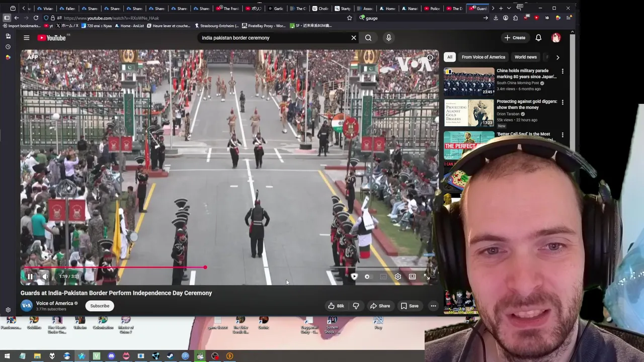Open the browser downloads panel
Screen dimensions: 644x362
[x=496, y=18]
